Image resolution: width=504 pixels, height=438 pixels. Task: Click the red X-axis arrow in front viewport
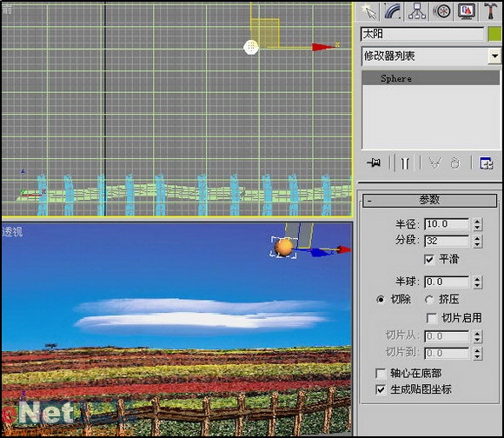tap(323, 48)
